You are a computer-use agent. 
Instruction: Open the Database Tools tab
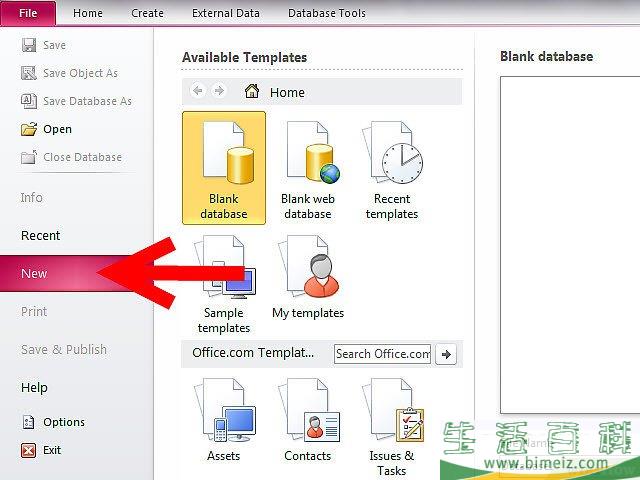[327, 13]
